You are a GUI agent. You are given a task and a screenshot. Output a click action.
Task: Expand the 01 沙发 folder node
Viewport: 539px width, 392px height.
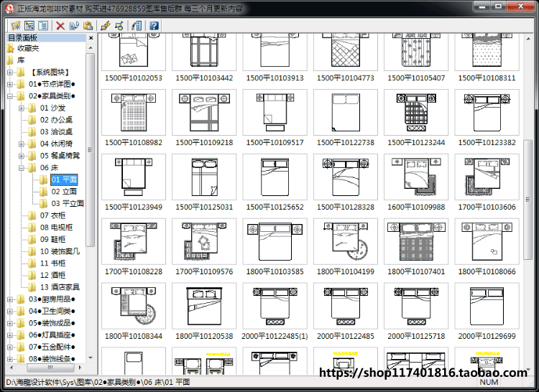point(22,108)
